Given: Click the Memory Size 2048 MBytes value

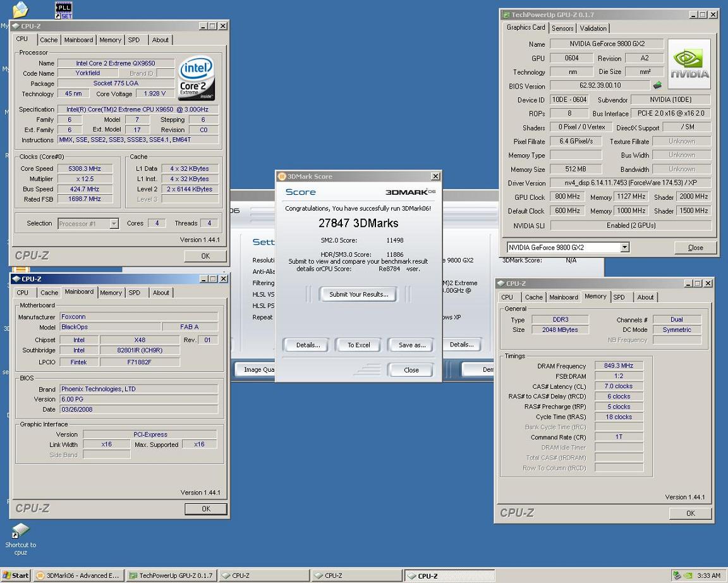Looking at the screenshot, I should tap(560, 330).
